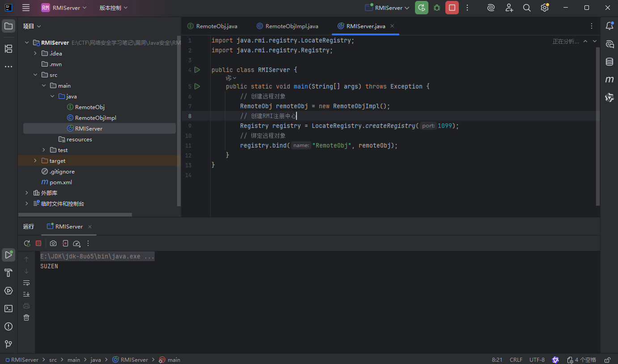Toggle scroll to end in run console
Screen dimensions: 618x364
tap(26, 294)
